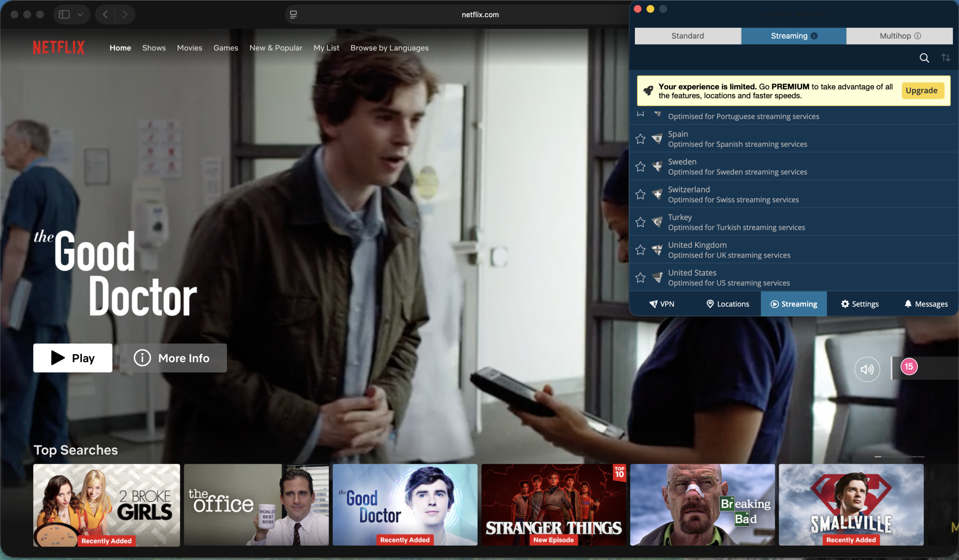Click the Top Searches row page indicator

click(x=899, y=457)
